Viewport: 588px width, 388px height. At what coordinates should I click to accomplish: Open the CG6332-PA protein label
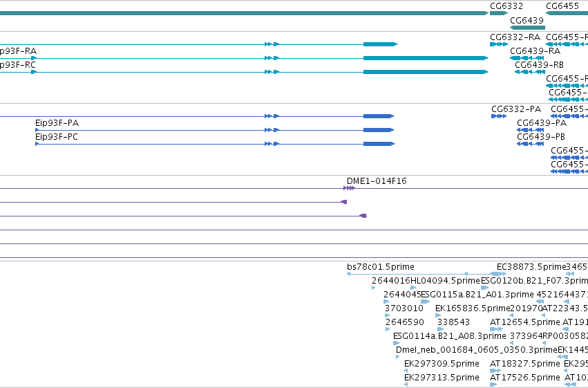[516, 109]
